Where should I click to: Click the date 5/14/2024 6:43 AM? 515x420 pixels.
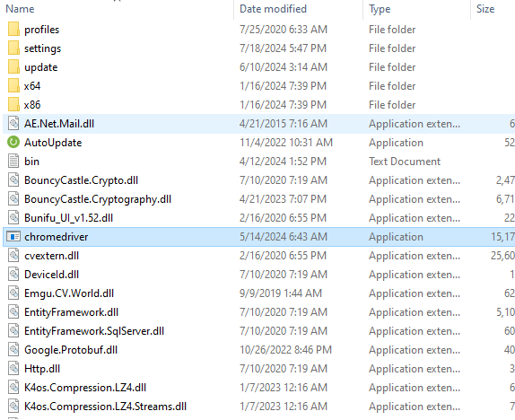[x=284, y=237]
